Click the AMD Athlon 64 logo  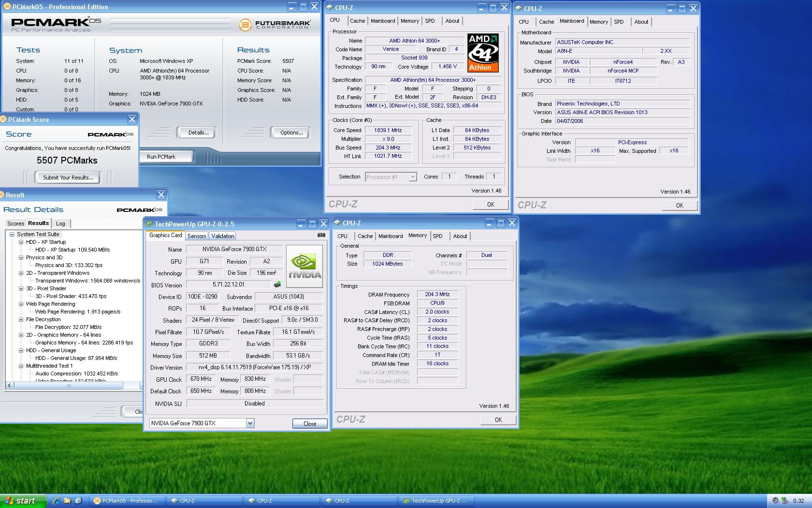click(483, 53)
